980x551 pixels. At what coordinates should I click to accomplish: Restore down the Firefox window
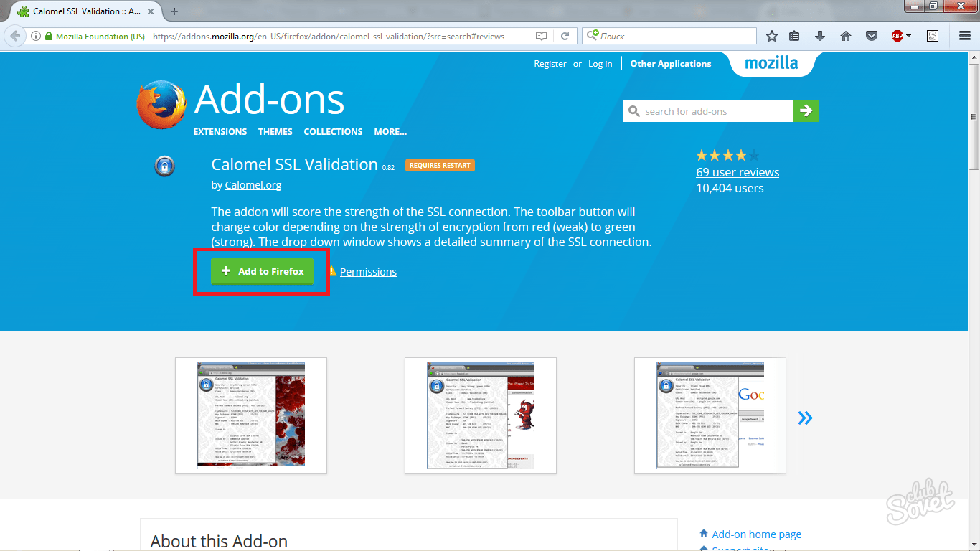934,6
